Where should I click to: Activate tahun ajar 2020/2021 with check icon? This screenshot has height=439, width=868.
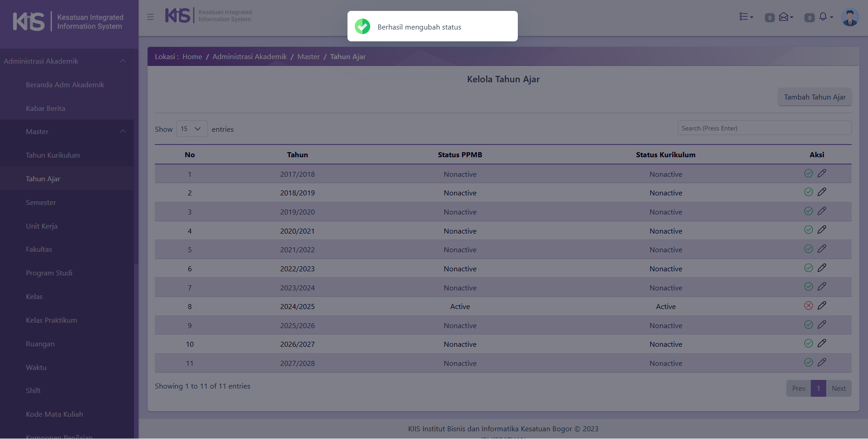[x=808, y=230]
